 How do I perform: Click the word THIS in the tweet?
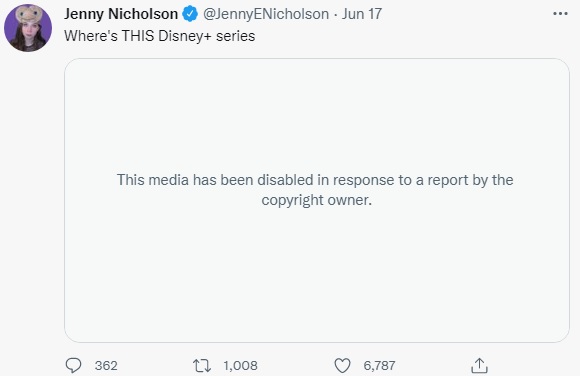click(138, 36)
